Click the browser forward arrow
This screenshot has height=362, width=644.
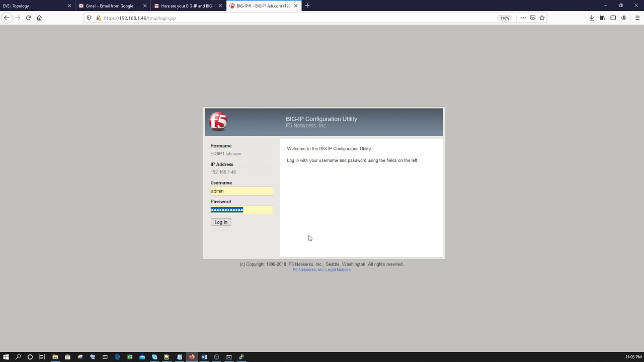click(x=18, y=18)
